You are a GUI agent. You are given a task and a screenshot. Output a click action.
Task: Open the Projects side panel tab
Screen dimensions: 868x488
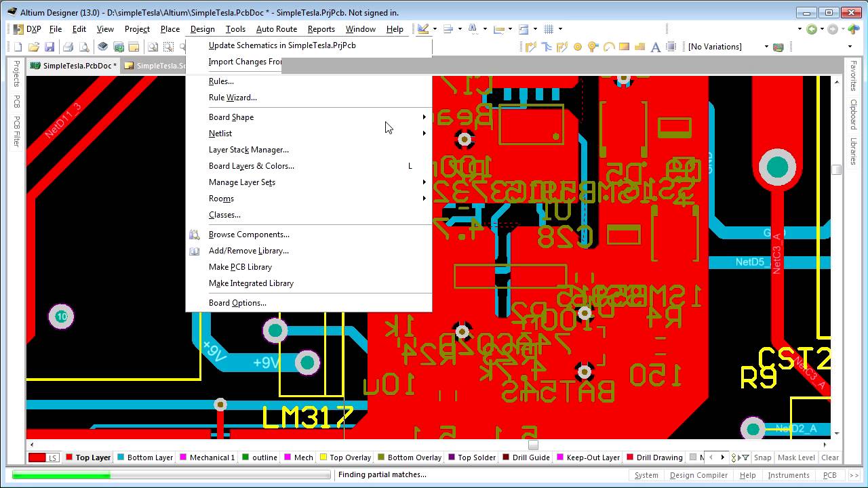[x=17, y=73]
